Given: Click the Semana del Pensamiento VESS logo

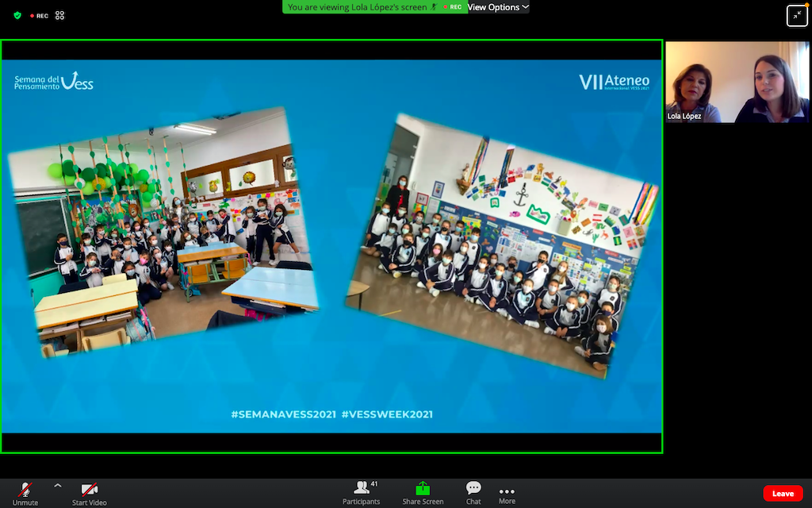Looking at the screenshot, I should point(53,82).
